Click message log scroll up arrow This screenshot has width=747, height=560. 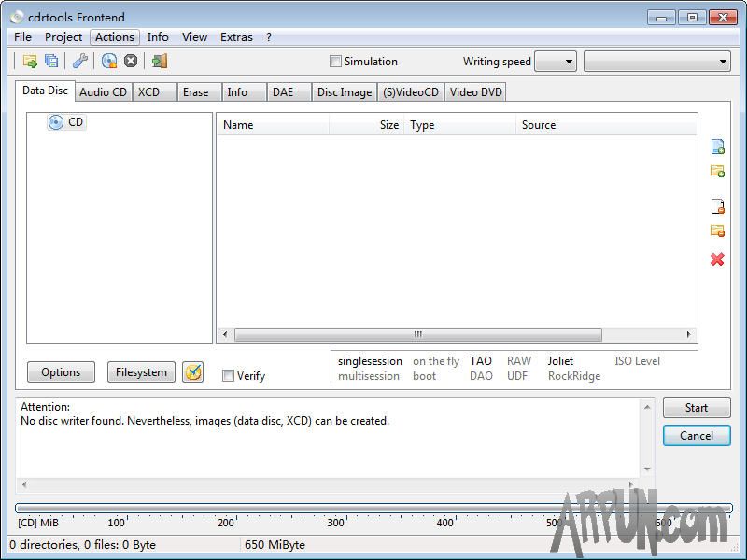click(x=647, y=407)
